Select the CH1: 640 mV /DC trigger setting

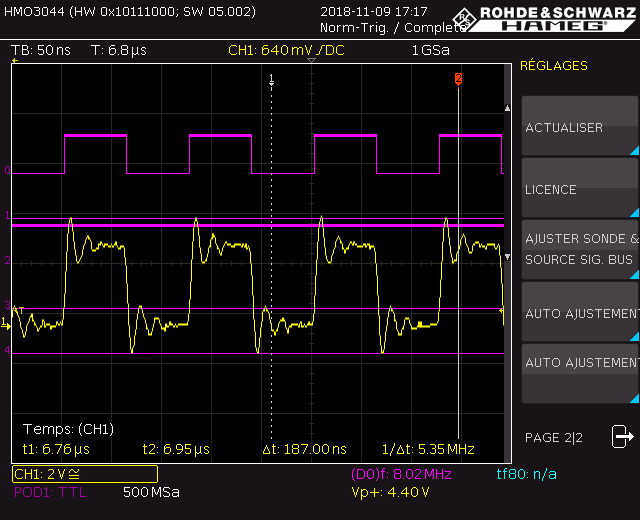point(286,50)
